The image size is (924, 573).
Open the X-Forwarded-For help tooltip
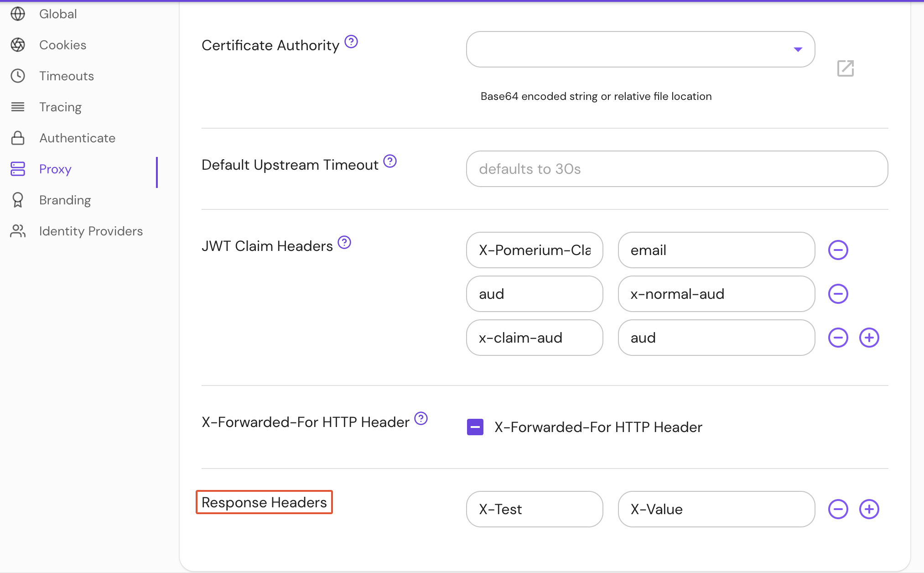point(421,418)
